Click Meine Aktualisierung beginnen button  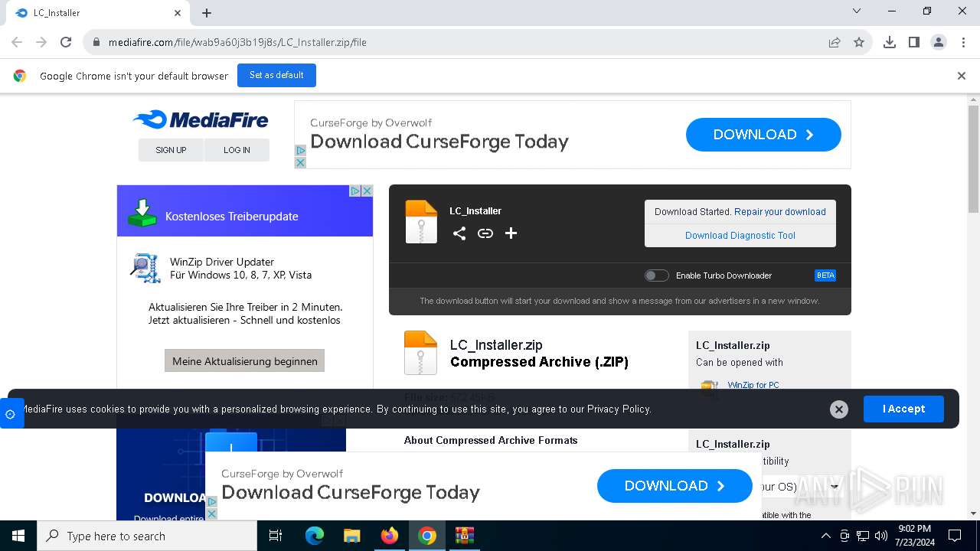(244, 360)
